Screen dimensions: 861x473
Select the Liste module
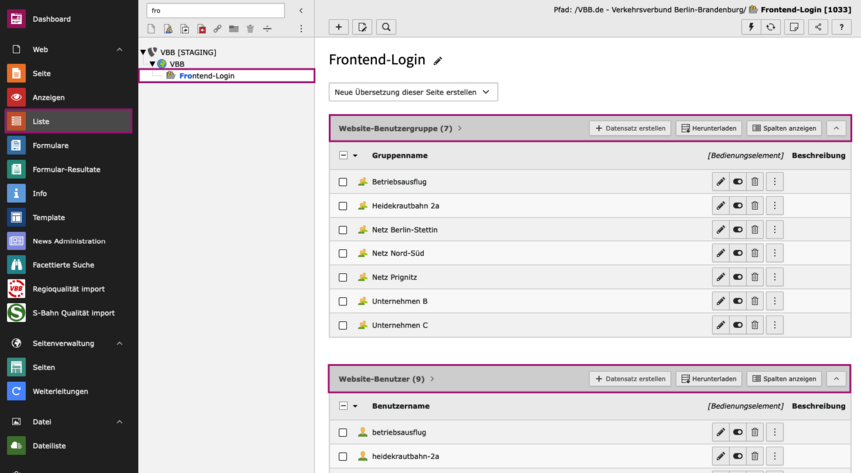[x=69, y=121]
